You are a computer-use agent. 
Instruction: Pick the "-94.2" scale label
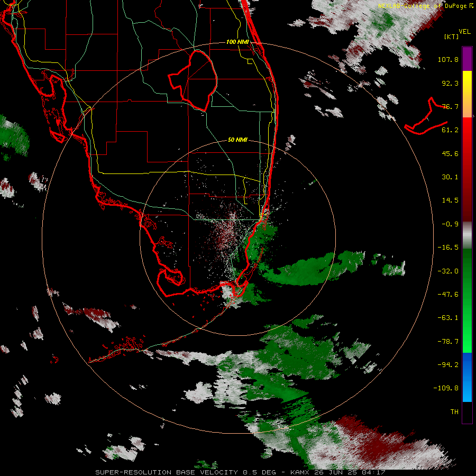click(x=448, y=365)
